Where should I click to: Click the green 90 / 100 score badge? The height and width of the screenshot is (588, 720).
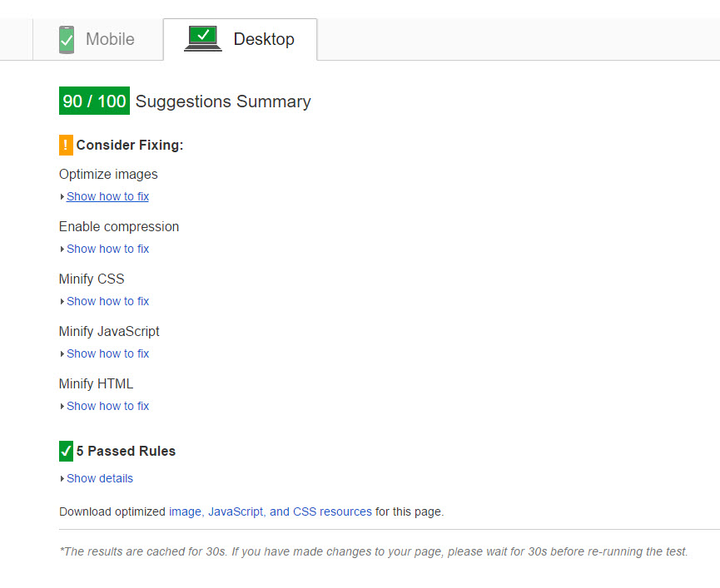point(94,101)
